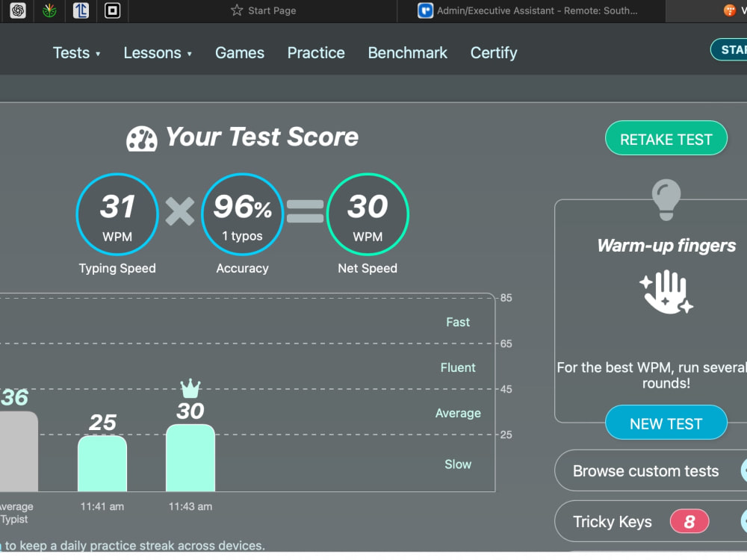747x560 pixels.
Task: Click the sparkling hand warm-up icon
Action: click(x=666, y=292)
